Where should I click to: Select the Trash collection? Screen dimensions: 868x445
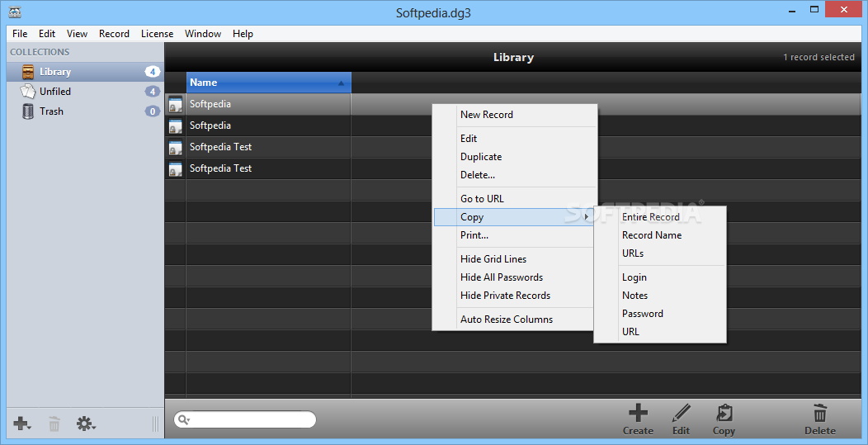coord(85,111)
